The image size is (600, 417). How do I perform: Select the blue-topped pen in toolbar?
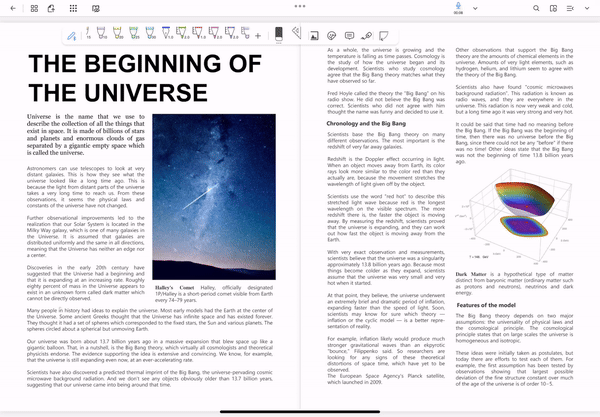pyautogui.click(x=166, y=33)
